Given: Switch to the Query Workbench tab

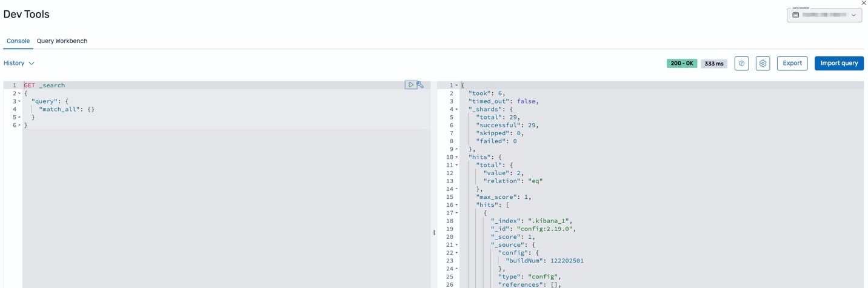Looking at the screenshot, I should click(62, 41).
